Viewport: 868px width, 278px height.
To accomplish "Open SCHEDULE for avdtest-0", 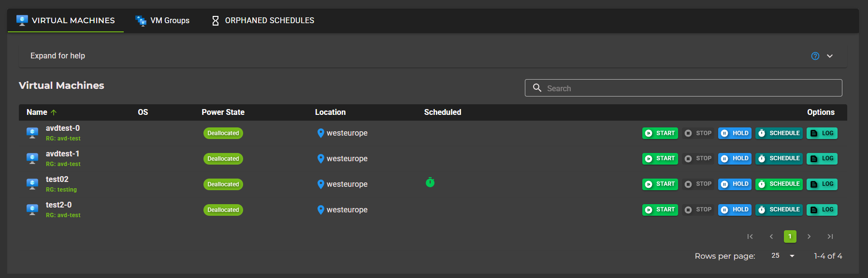I will click(779, 133).
